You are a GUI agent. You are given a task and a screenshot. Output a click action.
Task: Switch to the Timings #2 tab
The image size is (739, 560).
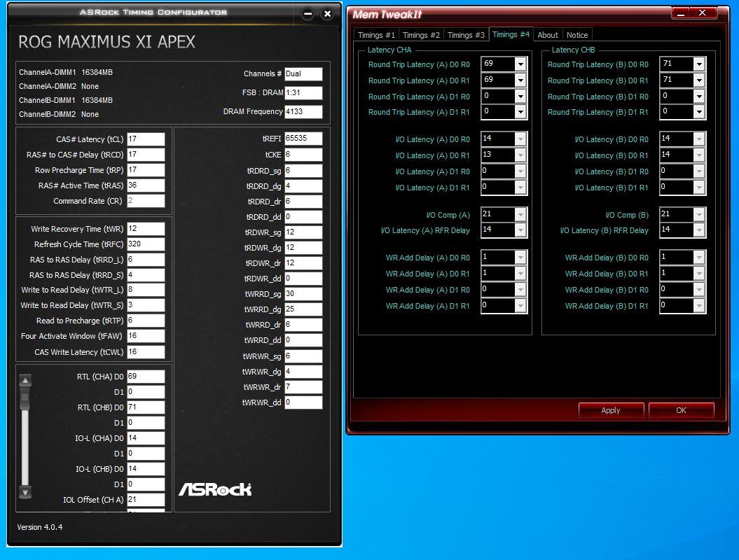pyautogui.click(x=421, y=35)
